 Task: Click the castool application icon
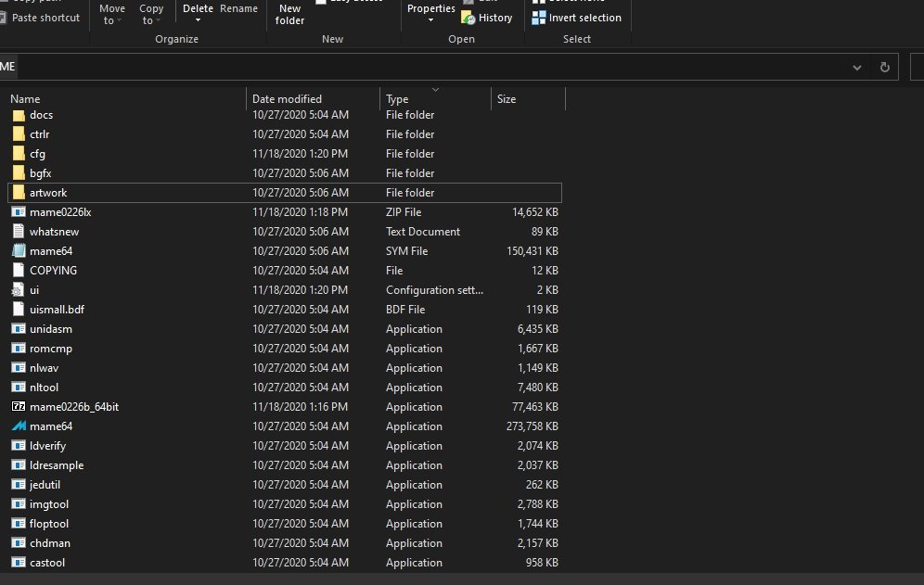tap(19, 562)
